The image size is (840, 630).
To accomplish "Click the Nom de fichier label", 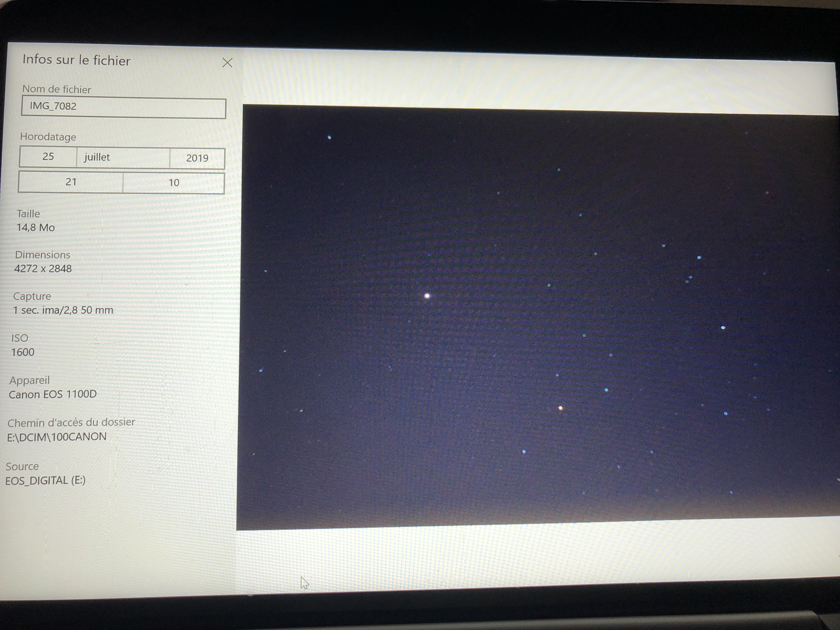I will point(57,89).
